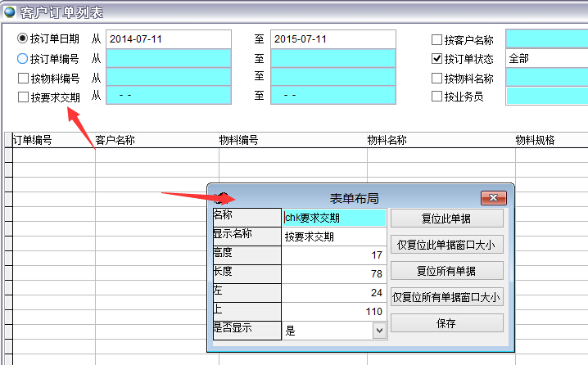Click the 复位所有单据 button
Screen dimensions: 588x365
click(x=446, y=271)
